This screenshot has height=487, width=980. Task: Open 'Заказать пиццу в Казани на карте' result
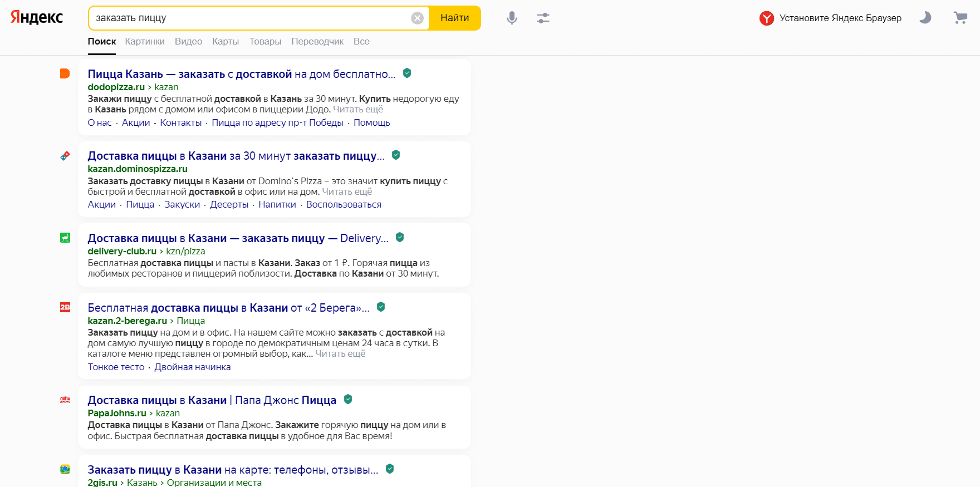(x=233, y=470)
